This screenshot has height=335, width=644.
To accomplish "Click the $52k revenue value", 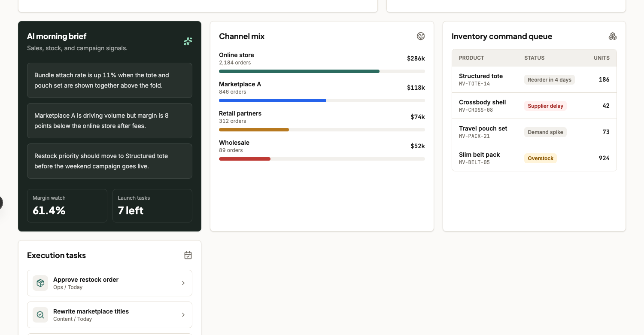I will [x=418, y=146].
